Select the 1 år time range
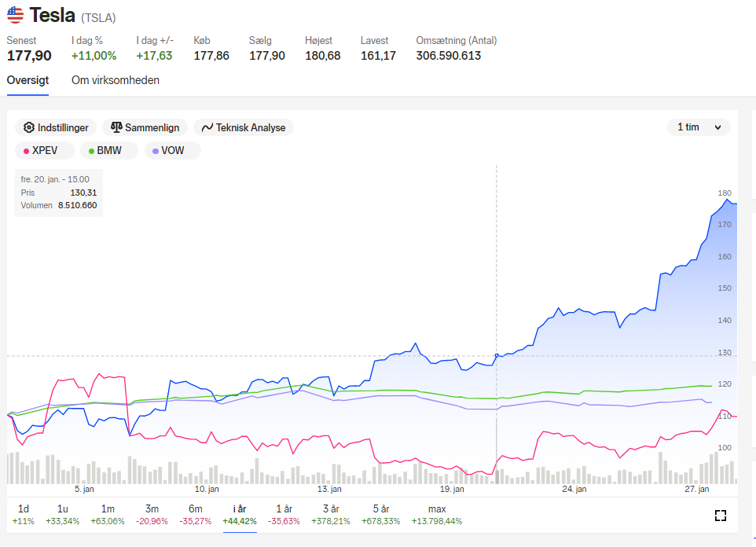 click(284, 515)
